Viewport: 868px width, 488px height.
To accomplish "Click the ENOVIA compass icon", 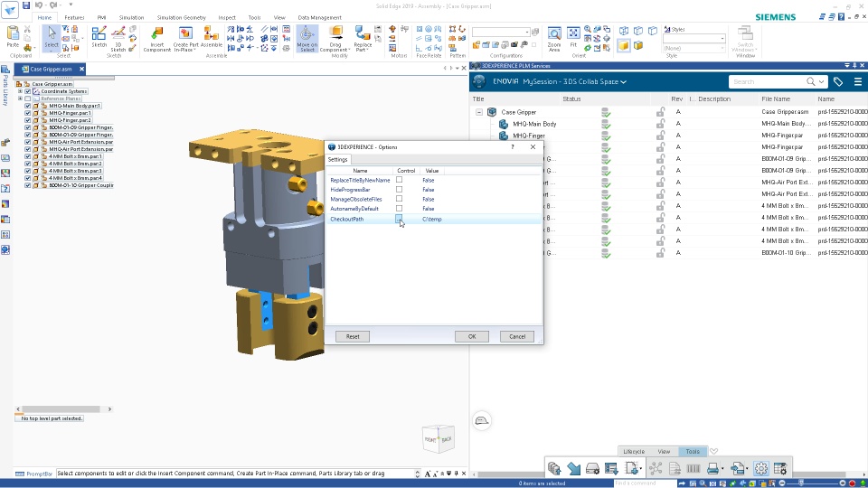I will 479,82.
